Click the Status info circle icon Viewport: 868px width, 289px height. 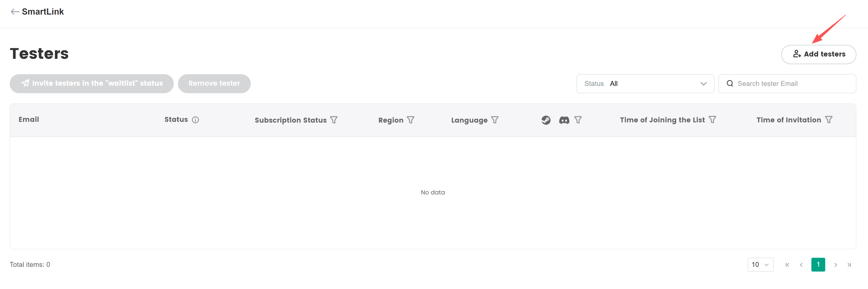[195, 120]
